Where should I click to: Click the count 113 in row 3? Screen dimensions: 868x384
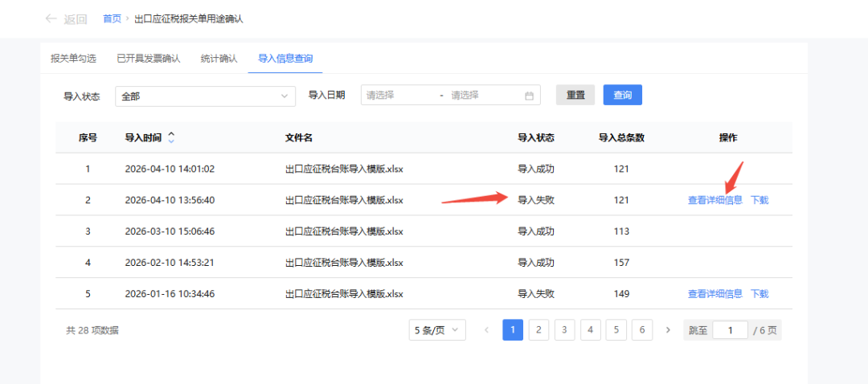coord(621,231)
